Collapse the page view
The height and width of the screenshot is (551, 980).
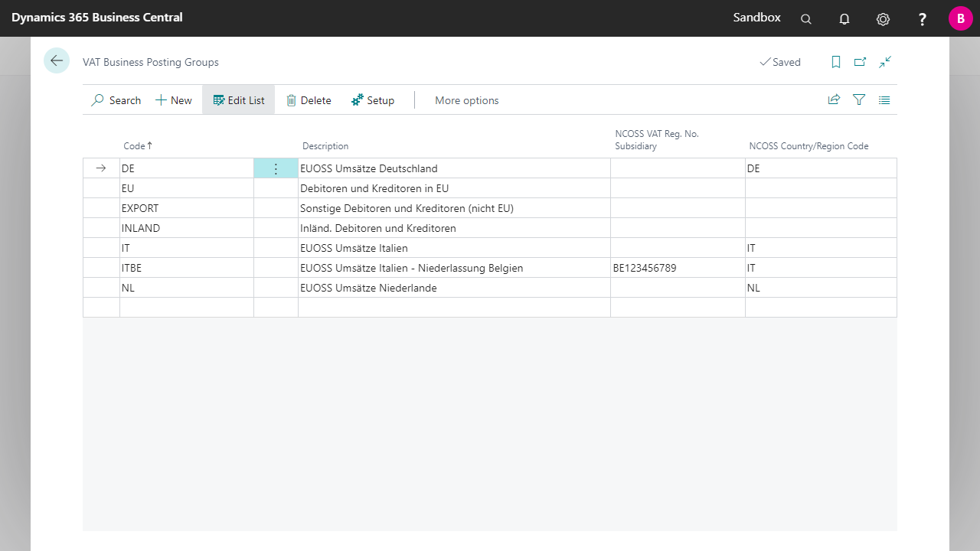tap(885, 62)
